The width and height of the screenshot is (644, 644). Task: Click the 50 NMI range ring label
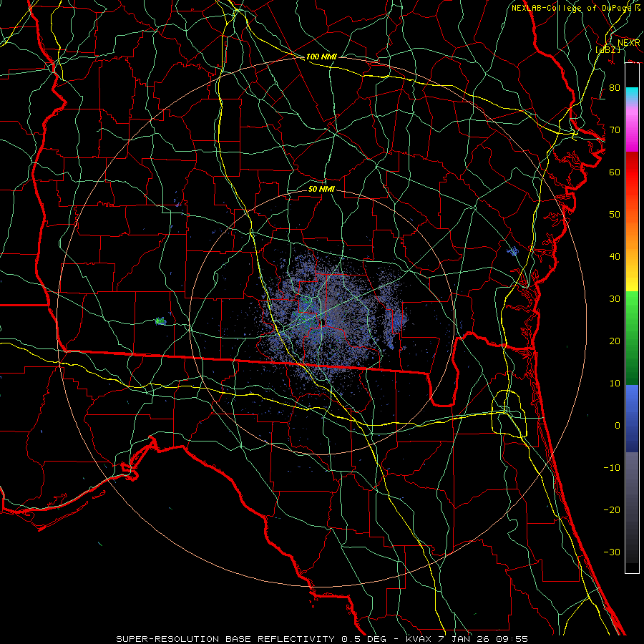pyautogui.click(x=321, y=189)
